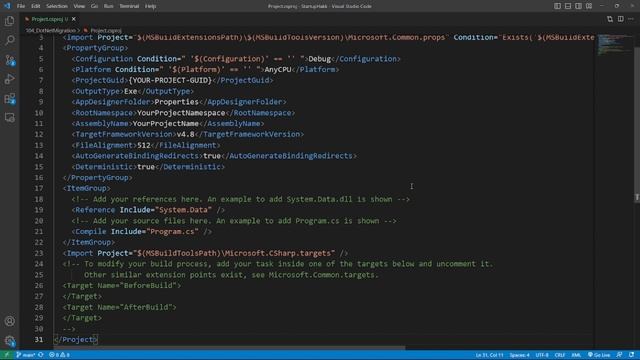Image resolution: width=640 pixels, height=360 pixels.
Task: Click Project.csproj in the breadcrumb
Action: point(106,30)
